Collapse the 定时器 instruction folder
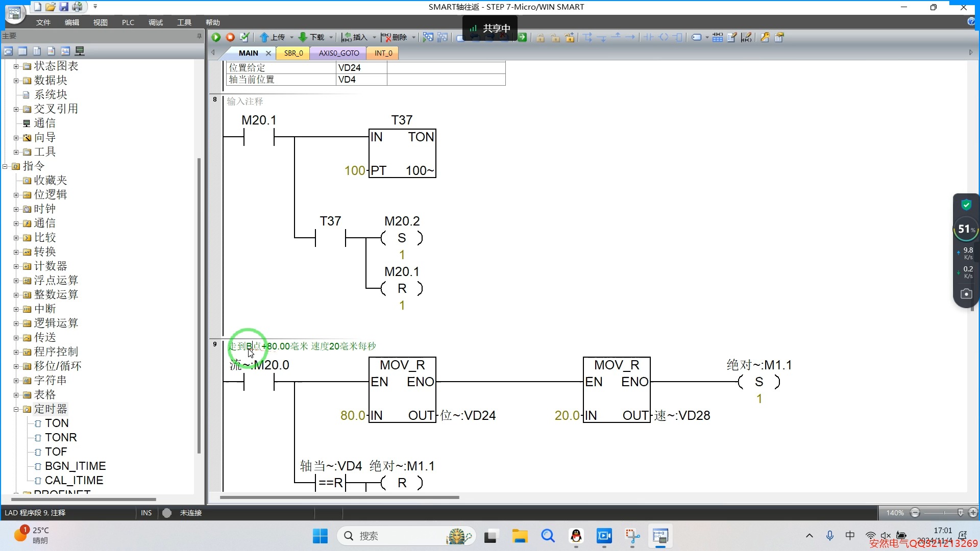This screenshot has width=980, height=551. 16,409
